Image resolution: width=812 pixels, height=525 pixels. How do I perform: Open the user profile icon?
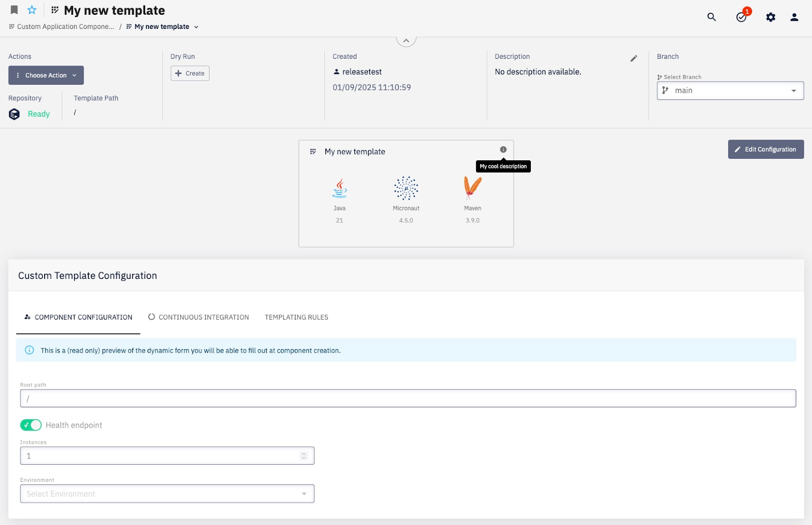coord(794,17)
